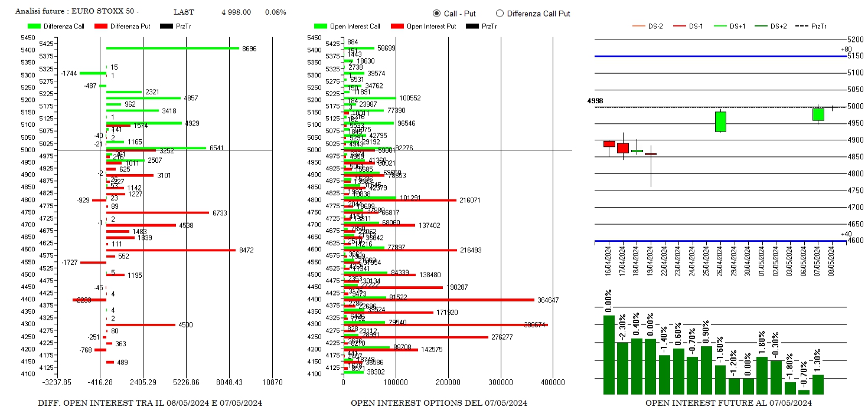Click the 3101 put difference value
This screenshot has height=407, width=868.
(164, 175)
